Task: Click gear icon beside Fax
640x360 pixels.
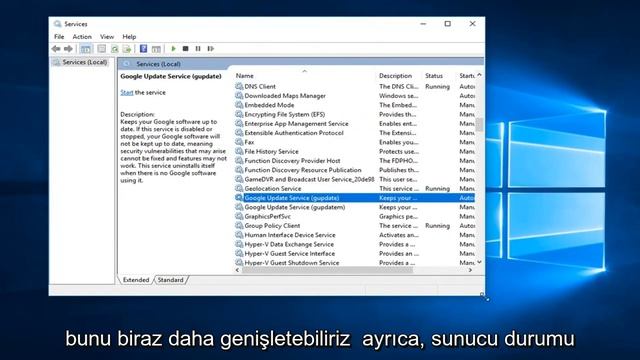Action: click(239, 142)
